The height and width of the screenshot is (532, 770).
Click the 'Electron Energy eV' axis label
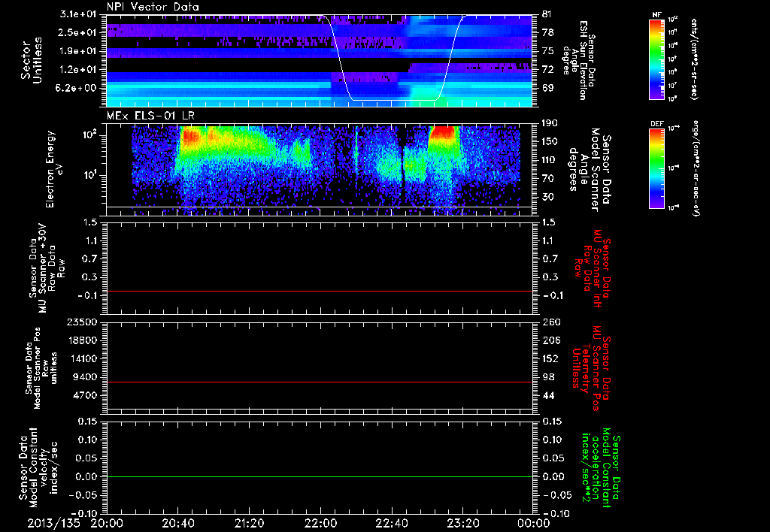click(x=54, y=169)
